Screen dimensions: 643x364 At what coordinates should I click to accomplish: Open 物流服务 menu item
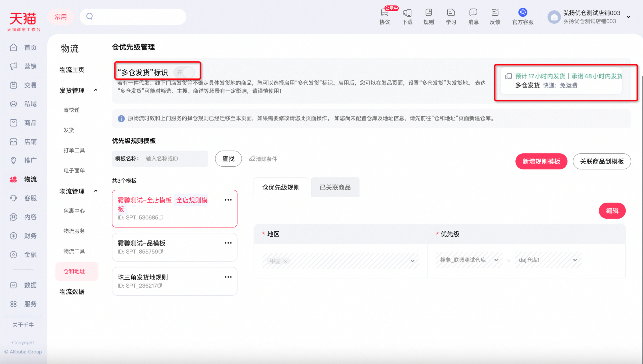[x=74, y=231]
